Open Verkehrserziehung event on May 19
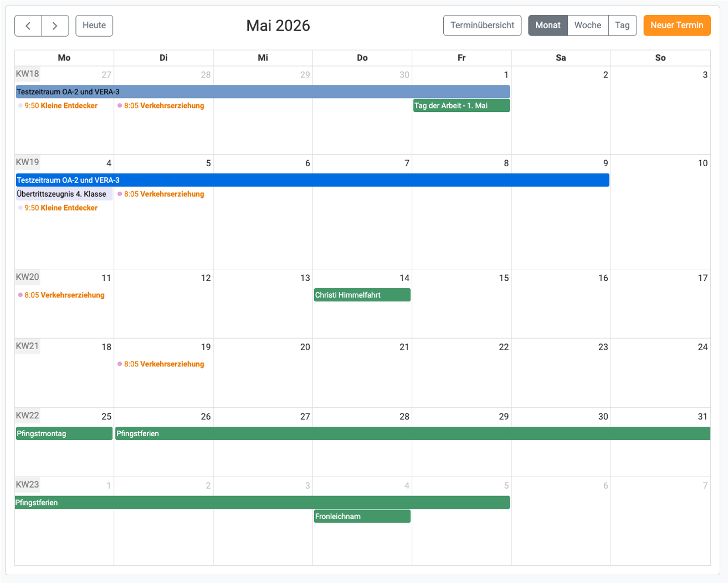Viewport: 728px width, 583px height. coord(163,364)
